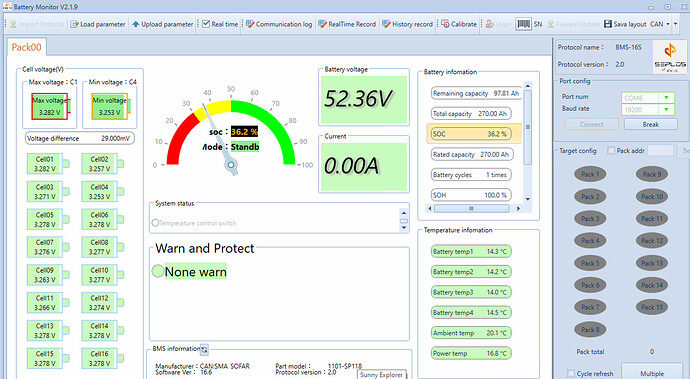Expand the toolbar overflow arrow
Viewport: 690px width, 379px height.
click(x=676, y=24)
